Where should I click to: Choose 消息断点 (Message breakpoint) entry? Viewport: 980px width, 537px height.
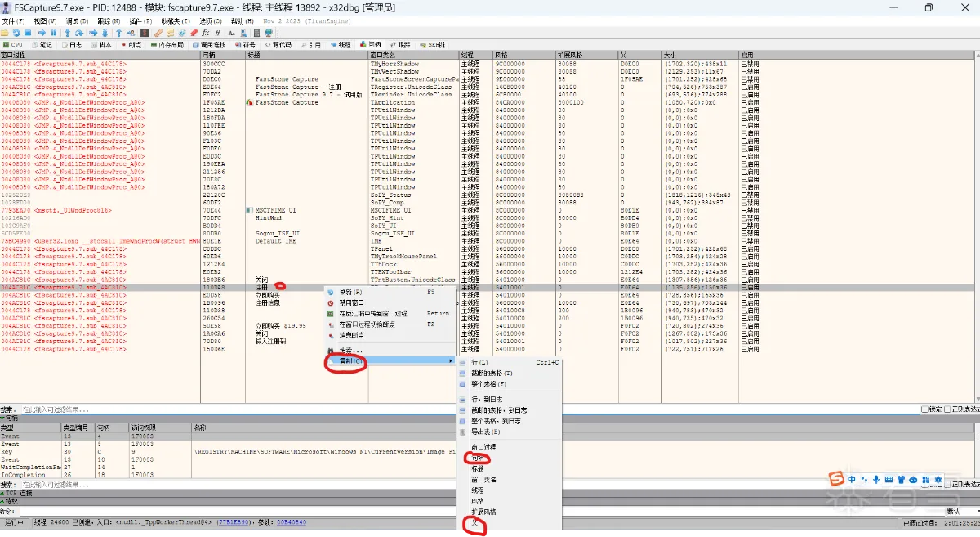click(390, 334)
